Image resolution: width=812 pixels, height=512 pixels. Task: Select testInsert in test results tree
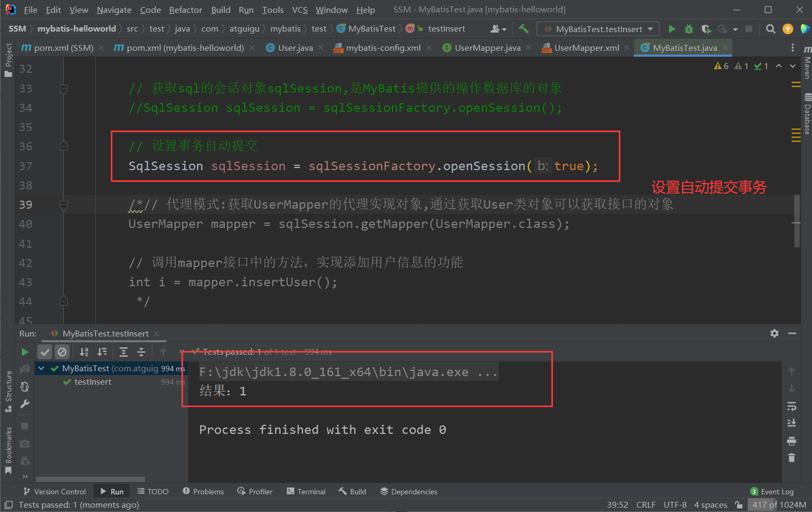(x=93, y=382)
